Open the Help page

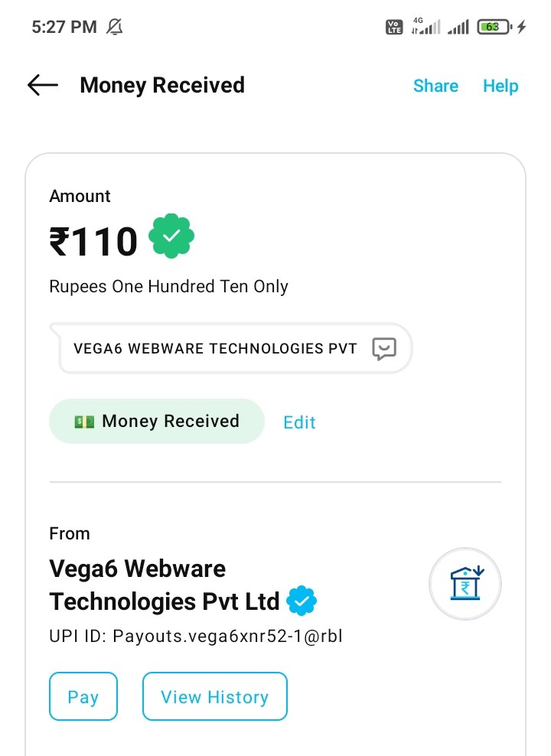click(500, 86)
